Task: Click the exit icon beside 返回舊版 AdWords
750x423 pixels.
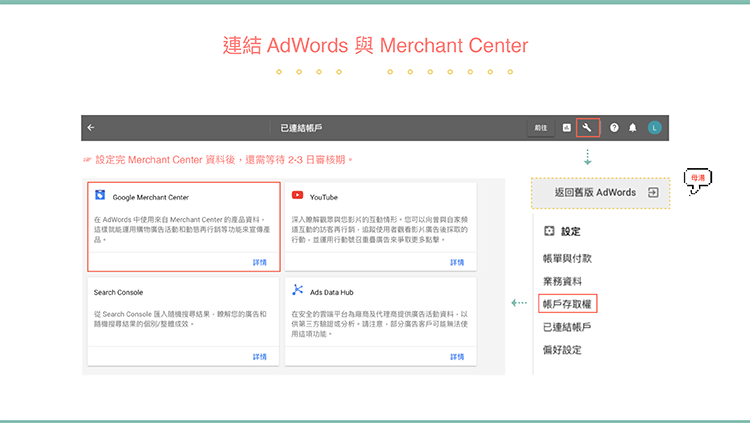Action: (x=653, y=192)
